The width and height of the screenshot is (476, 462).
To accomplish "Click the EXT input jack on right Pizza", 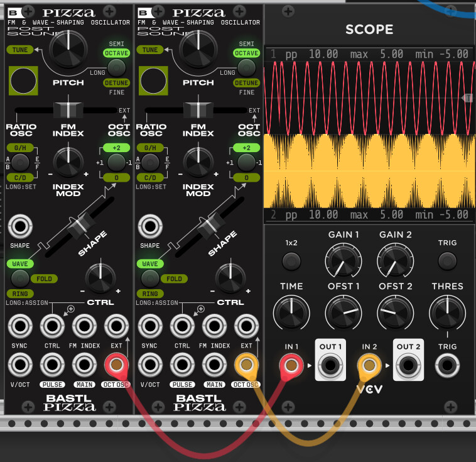I will [247, 326].
